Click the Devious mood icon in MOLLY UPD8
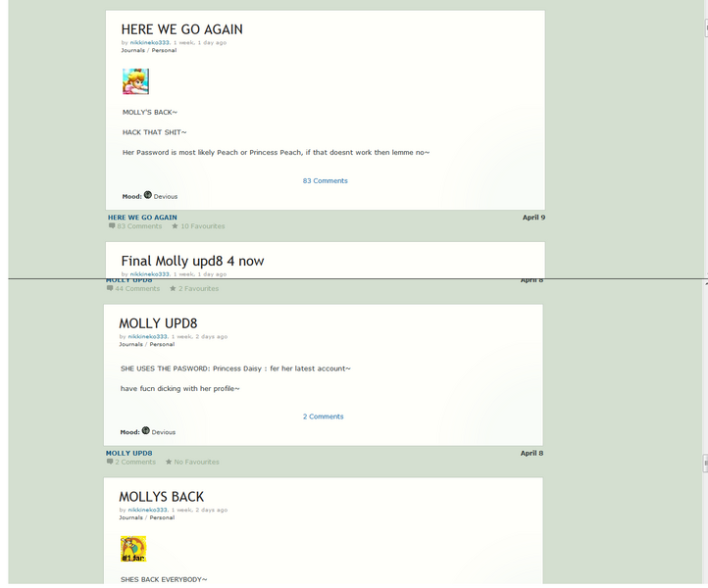Screen dimensions: 708x588 click(145, 430)
